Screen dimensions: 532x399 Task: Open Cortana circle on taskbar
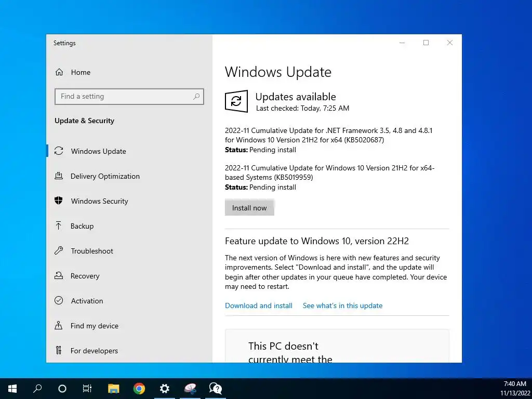click(62, 389)
